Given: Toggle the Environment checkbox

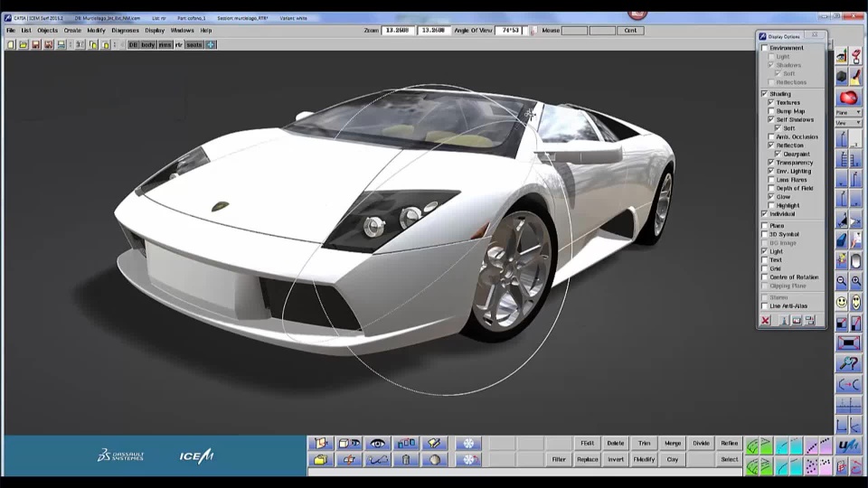Looking at the screenshot, I should (x=765, y=48).
